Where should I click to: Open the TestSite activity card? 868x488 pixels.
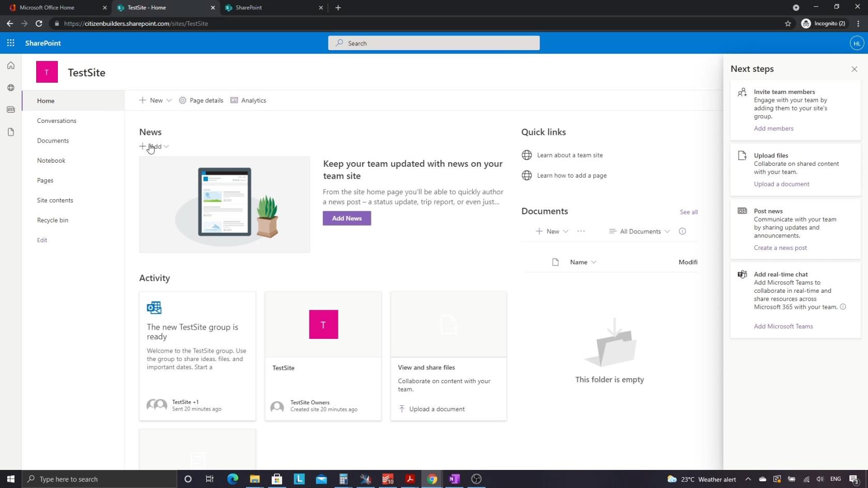point(323,356)
